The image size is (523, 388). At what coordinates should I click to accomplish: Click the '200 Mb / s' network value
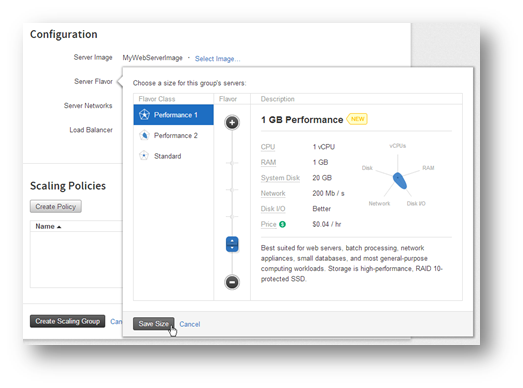[328, 193]
